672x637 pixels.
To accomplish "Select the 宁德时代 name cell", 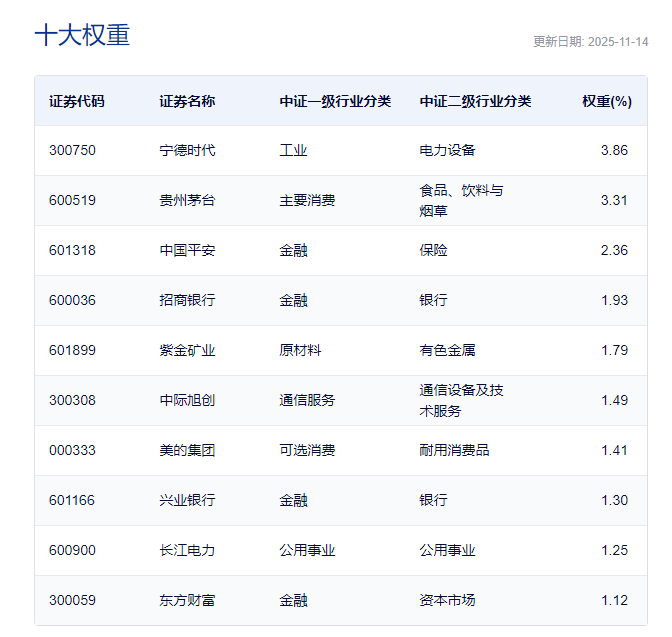I will (x=187, y=150).
